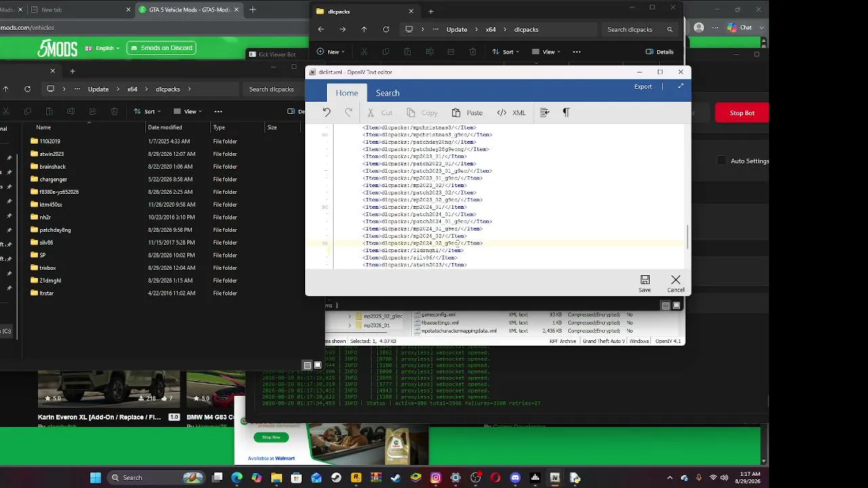The height and width of the screenshot is (488, 868).
Task: Open Sort dropdown in top Explorer window
Action: (x=506, y=52)
